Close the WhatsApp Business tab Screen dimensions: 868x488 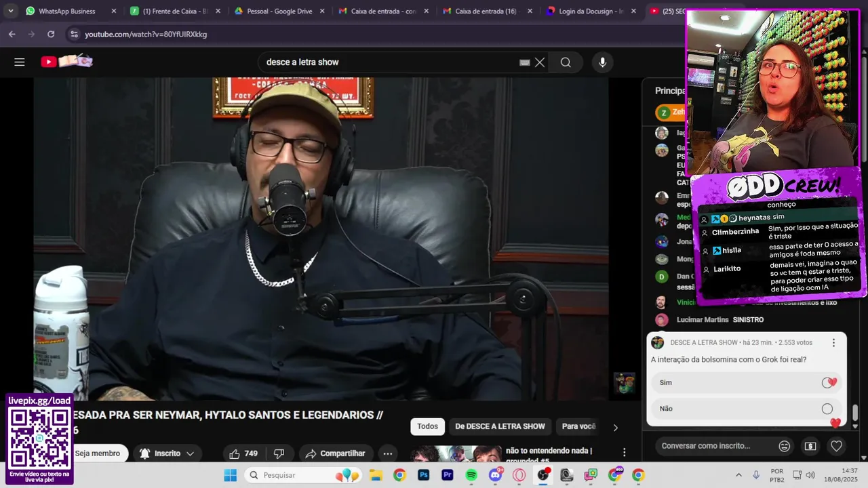113,11
